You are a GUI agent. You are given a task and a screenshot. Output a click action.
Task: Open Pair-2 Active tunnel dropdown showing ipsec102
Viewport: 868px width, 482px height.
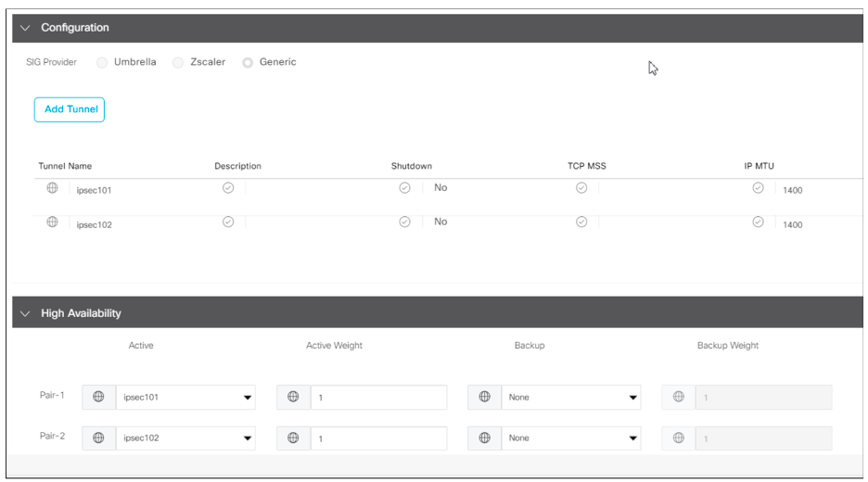coord(185,438)
